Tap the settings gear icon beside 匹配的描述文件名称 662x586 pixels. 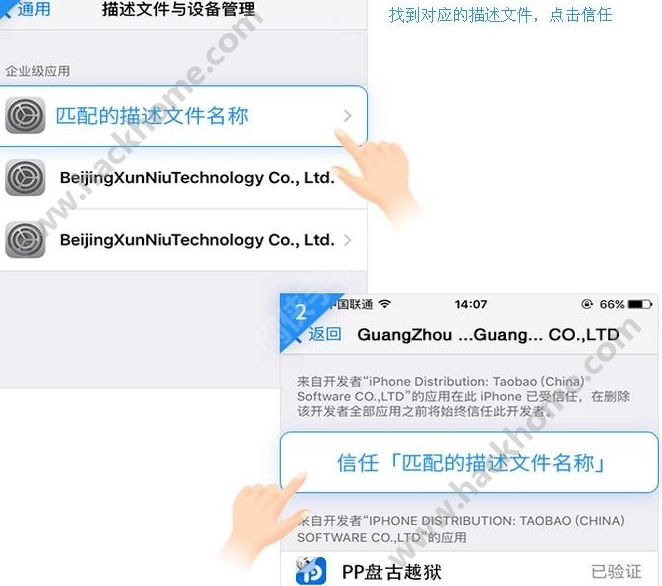pyautogui.click(x=25, y=115)
